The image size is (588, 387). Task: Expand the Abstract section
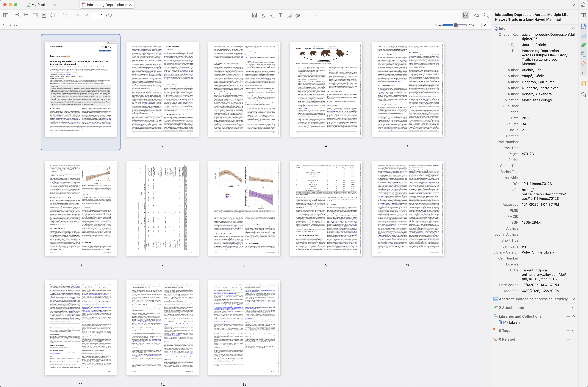573,299
